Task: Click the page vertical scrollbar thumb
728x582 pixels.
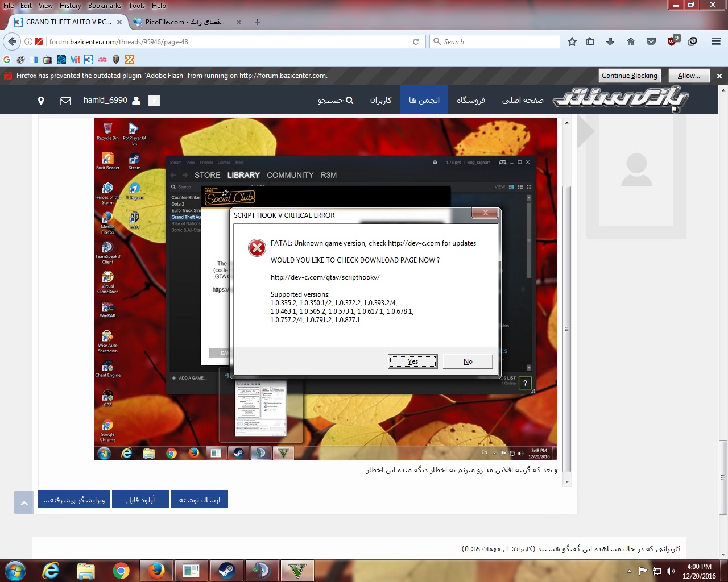Action: pyautogui.click(x=723, y=477)
